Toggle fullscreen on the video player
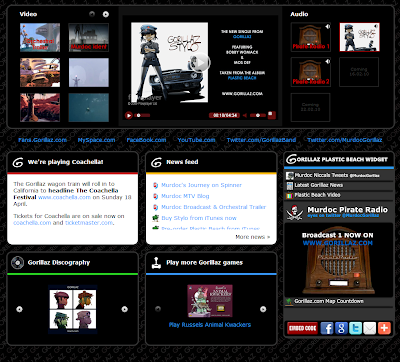Image resolution: width=400 pixels, height=362 pixels. [x=272, y=115]
